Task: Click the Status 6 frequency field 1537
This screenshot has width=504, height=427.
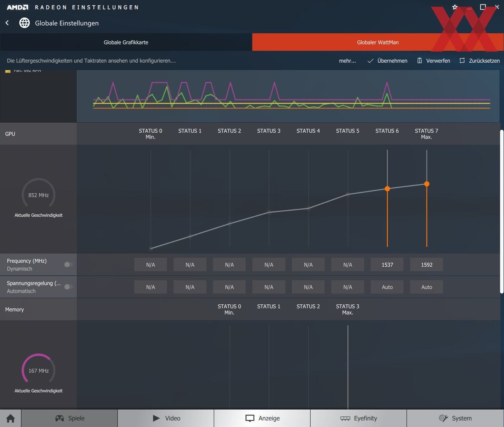Action: pyautogui.click(x=387, y=265)
